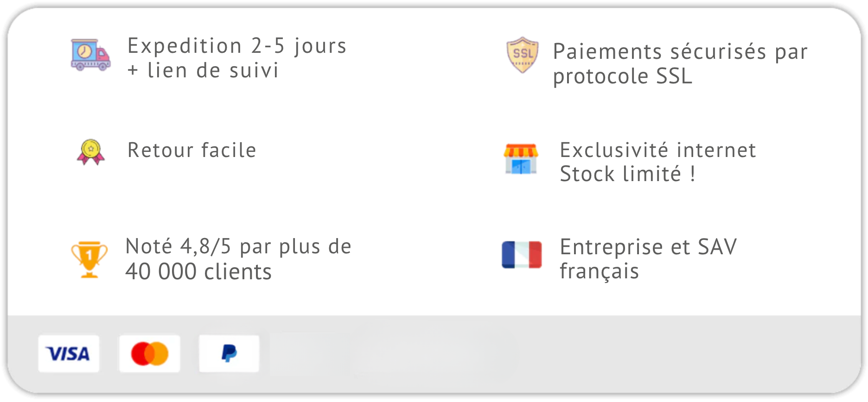Select the Visa payment logo
Viewport: 868px width, 402px height.
pos(69,354)
